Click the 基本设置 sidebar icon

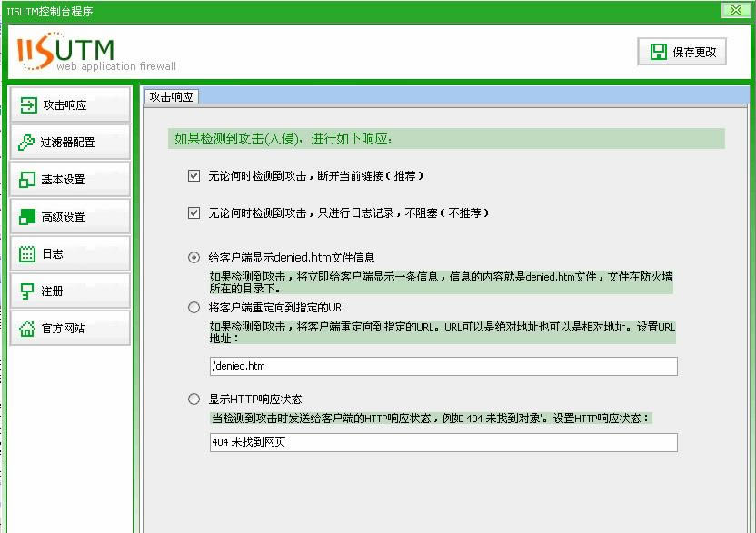(x=27, y=180)
